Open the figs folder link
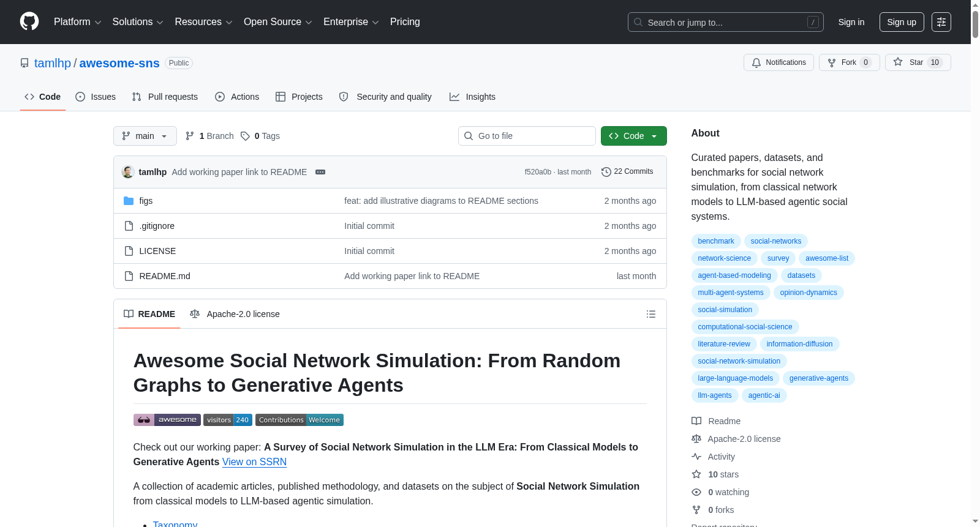 (x=146, y=201)
